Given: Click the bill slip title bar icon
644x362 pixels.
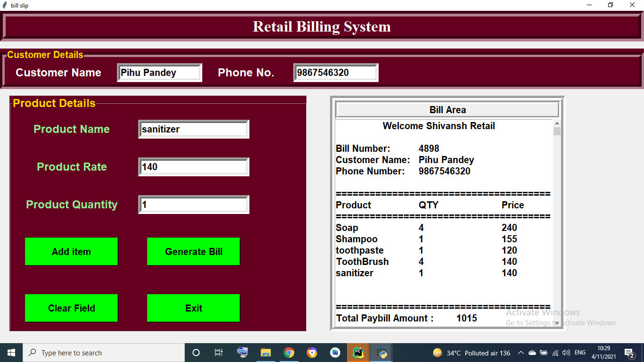Looking at the screenshot, I should coord(5,5).
